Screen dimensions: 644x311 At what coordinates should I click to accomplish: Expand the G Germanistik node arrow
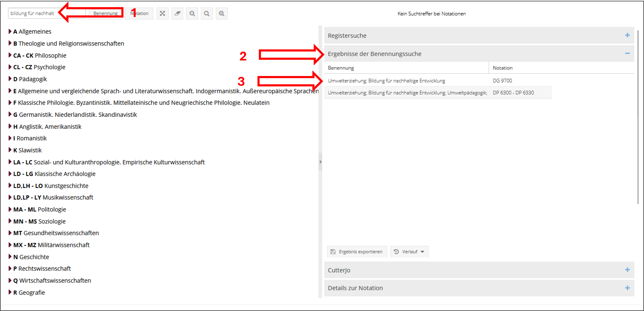(x=10, y=114)
